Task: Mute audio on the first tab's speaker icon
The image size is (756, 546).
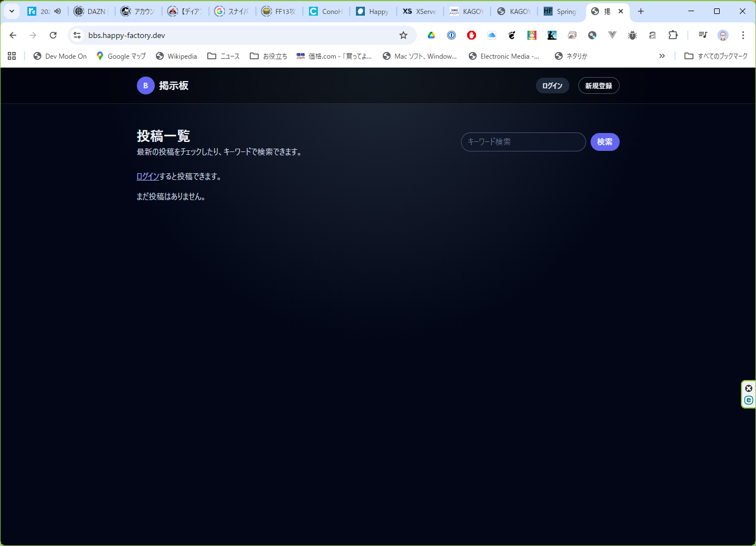Action: pyautogui.click(x=58, y=11)
